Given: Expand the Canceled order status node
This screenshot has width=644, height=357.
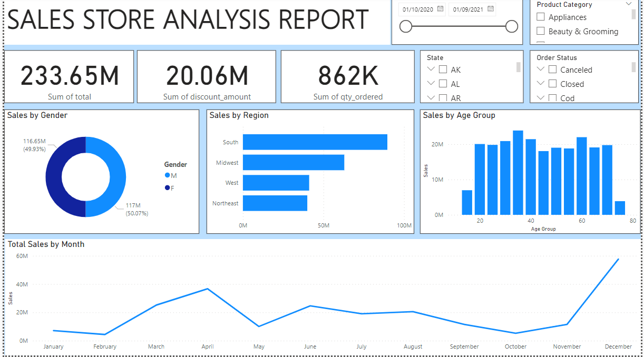Looking at the screenshot, I should pos(540,69).
